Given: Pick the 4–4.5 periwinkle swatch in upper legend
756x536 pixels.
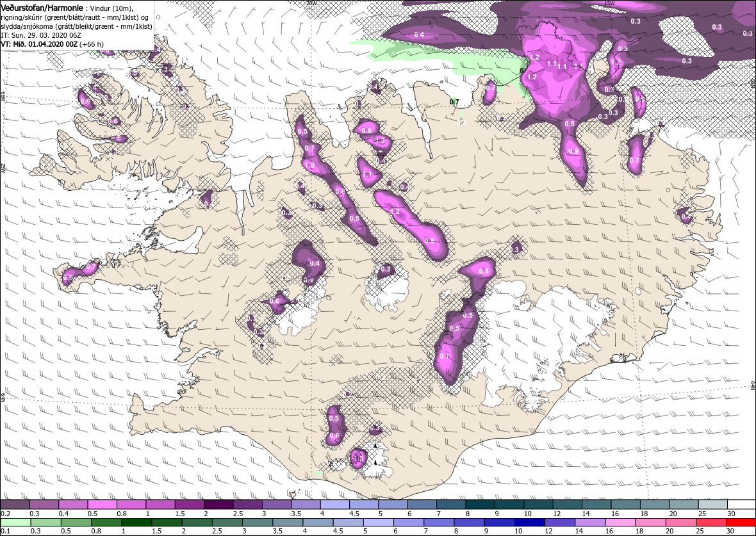Looking at the screenshot, I should pos(334,505).
